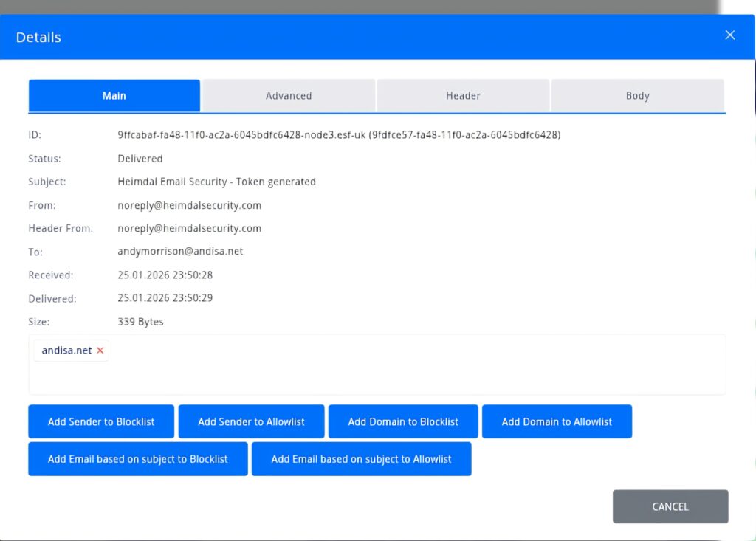Click Add Email based on subject to Blocklist
This screenshot has height=541, width=756.
point(137,458)
